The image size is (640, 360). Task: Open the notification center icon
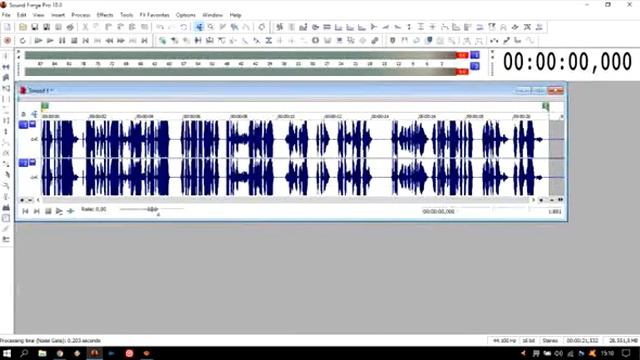tap(627, 353)
